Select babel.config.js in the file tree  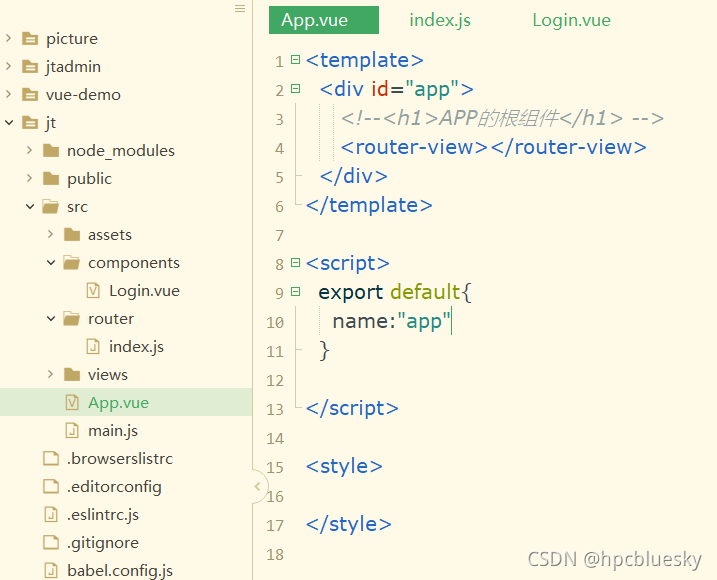[120, 571]
